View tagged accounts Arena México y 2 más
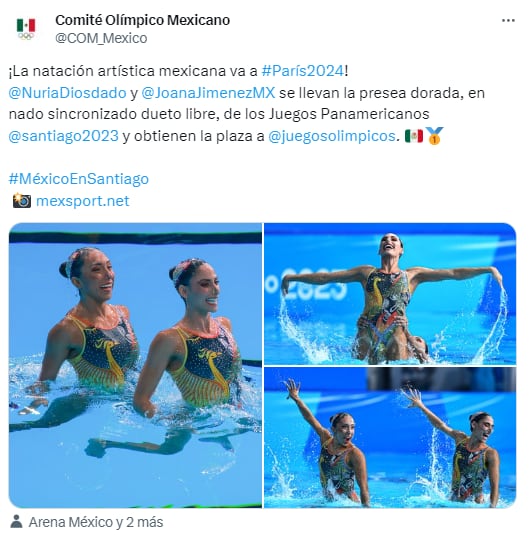The height and width of the screenshot is (544, 529). (96, 522)
